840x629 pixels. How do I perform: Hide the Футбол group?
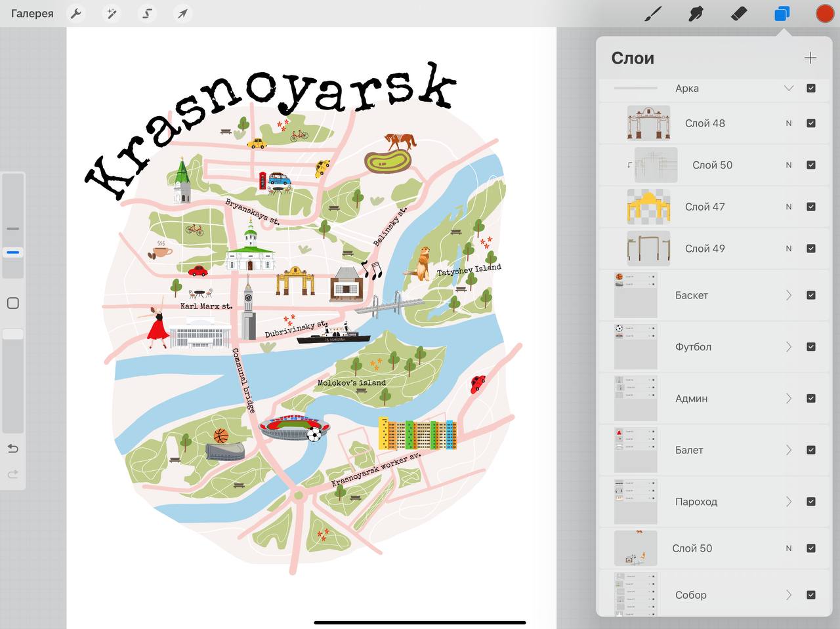(811, 346)
